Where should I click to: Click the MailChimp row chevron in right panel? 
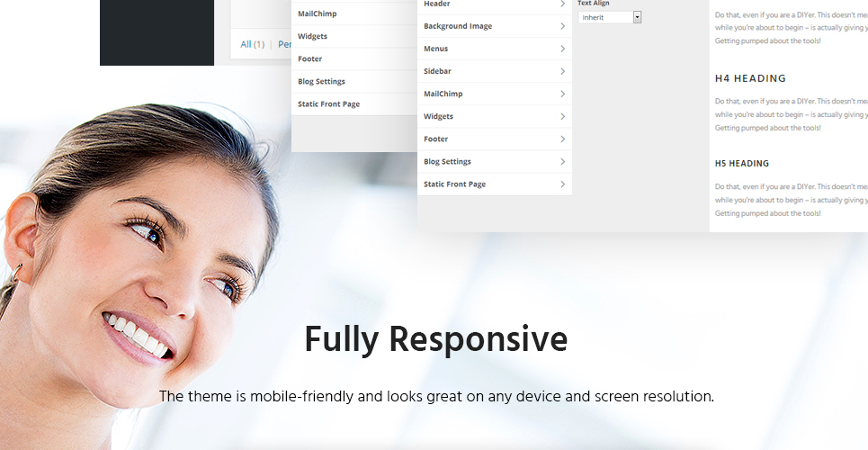[x=562, y=94]
